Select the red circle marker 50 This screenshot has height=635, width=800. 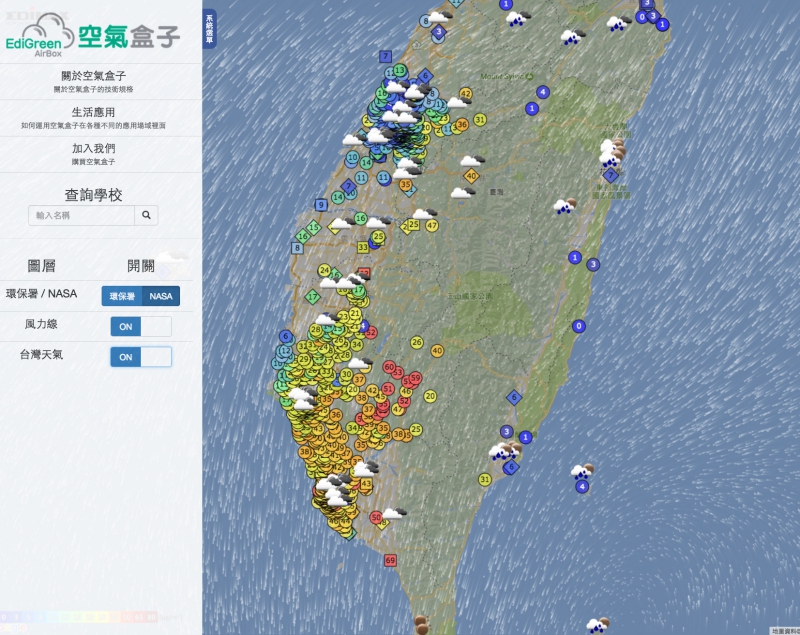376,517
